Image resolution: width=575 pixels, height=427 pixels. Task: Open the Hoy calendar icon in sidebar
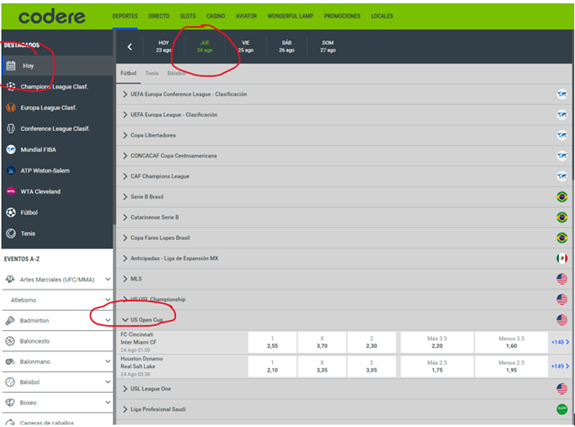pos(11,66)
